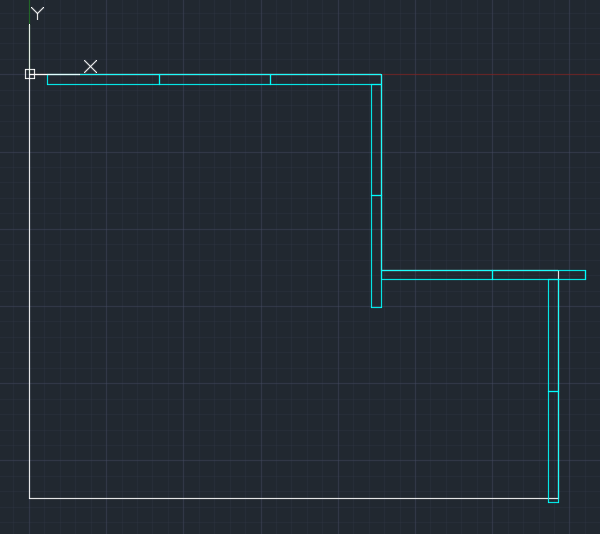Pick the upper segment of center vertical bar
This screenshot has height=534, width=600.
(x=376, y=140)
